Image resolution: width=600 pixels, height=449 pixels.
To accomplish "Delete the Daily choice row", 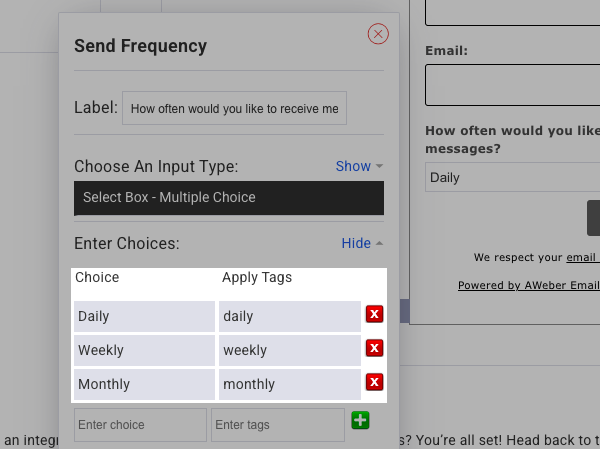I will click(375, 315).
